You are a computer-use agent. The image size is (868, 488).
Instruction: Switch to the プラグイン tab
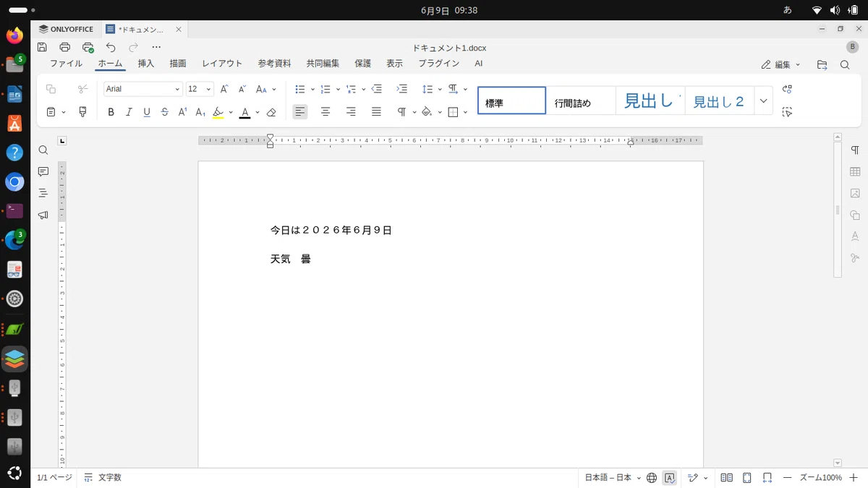(438, 64)
